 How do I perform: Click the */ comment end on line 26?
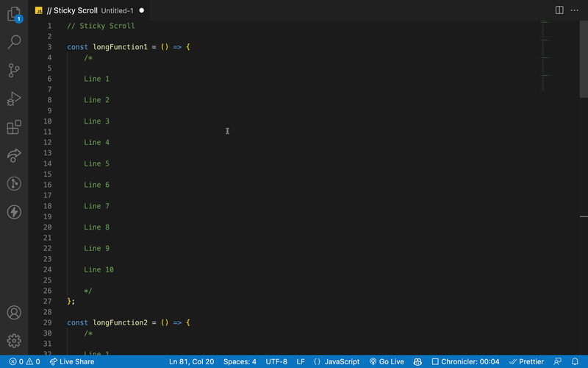coord(88,291)
